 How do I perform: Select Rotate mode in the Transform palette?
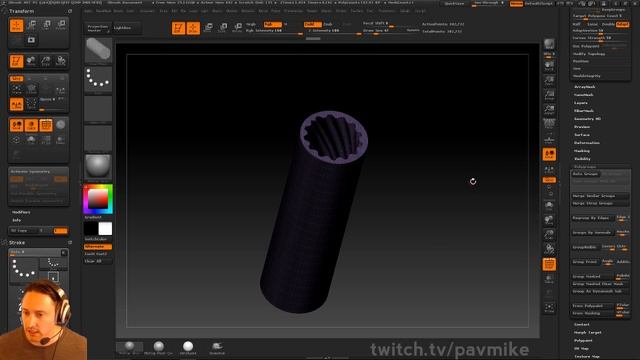click(x=61, y=26)
